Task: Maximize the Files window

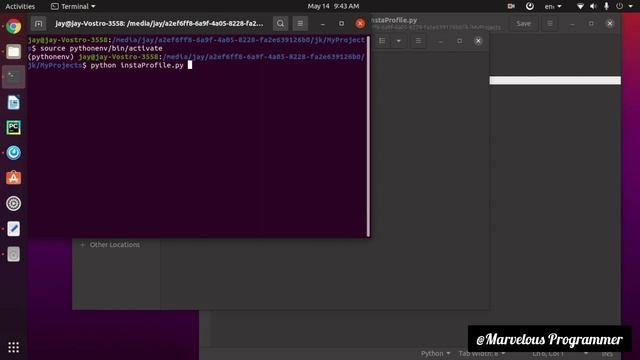Action: pos(460,41)
